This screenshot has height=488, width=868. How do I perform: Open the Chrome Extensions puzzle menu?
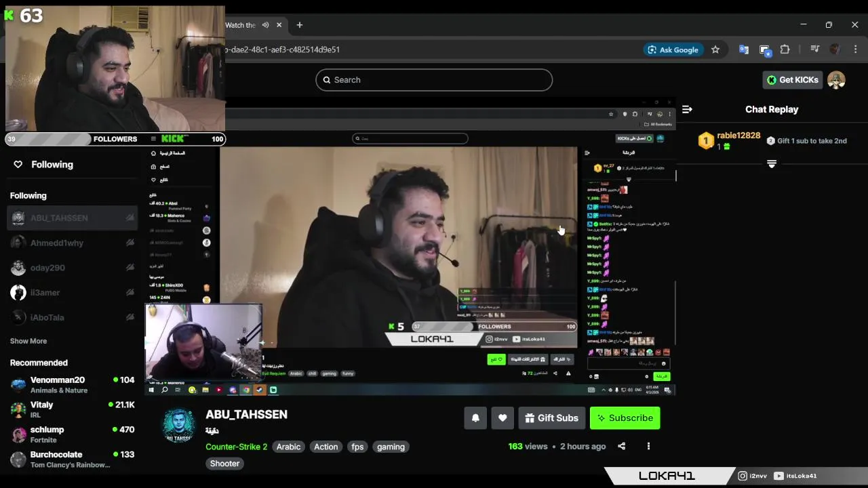pyautogui.click(x=785, y=49)
